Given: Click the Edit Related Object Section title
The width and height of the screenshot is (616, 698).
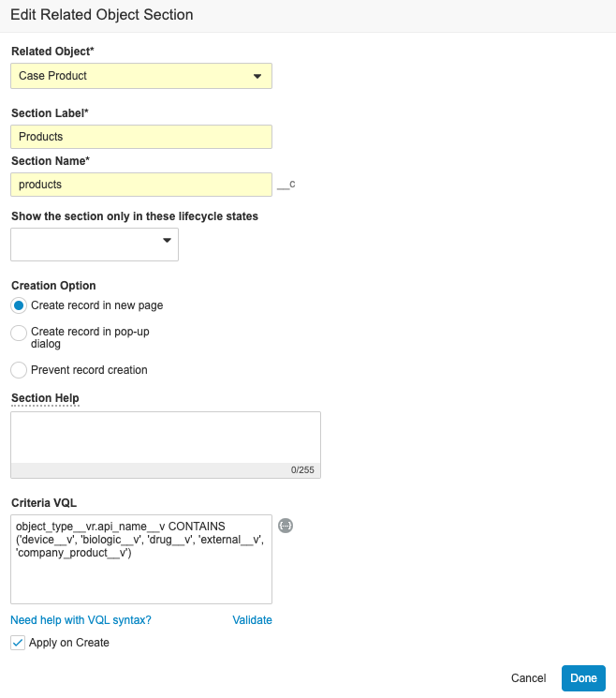Looking at the screenshot, I should point(102,15).
